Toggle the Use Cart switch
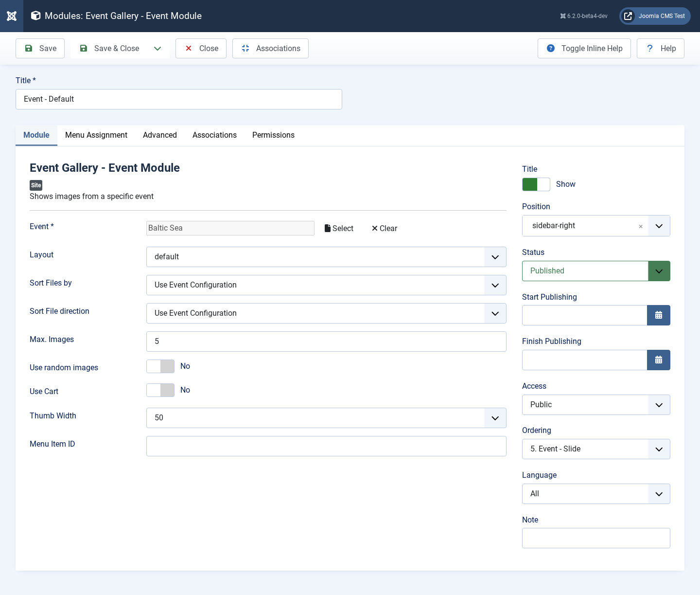Viewport: 700px width, 595px height. (x=160, y=390)
